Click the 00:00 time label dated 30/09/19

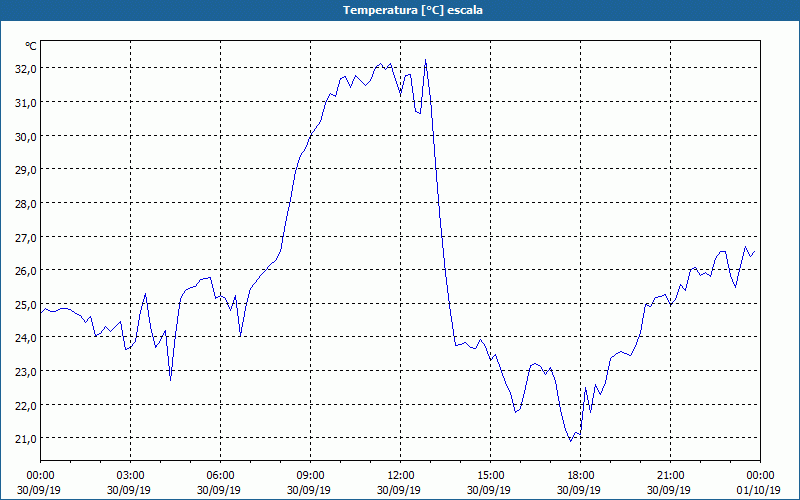[x=40, y=475]
